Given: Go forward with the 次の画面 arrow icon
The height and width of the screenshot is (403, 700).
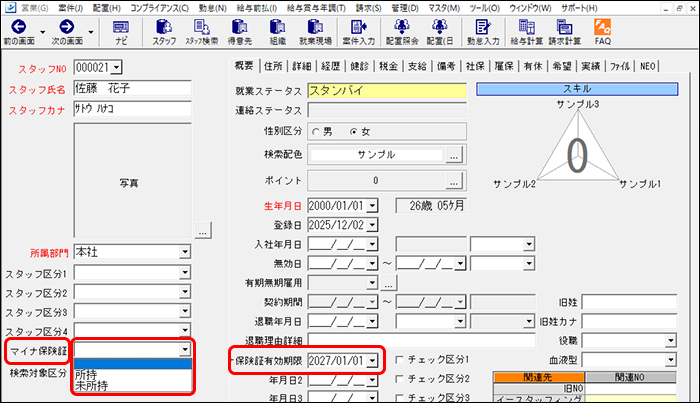Looking at the screenshot, I should (67, 27).
